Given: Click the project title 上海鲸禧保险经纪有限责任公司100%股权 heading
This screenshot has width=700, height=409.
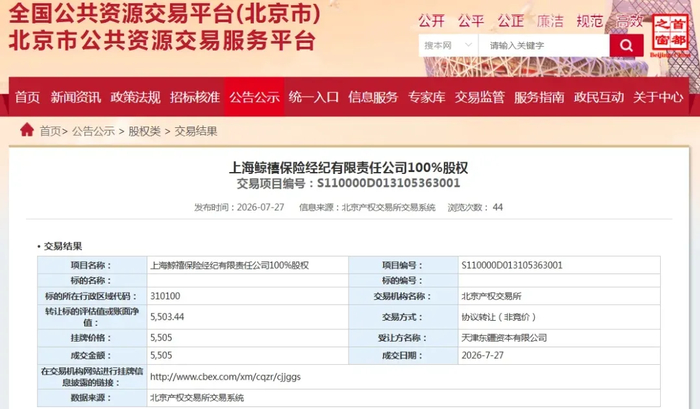Looking at the screenshot, I should pos(349,168).
